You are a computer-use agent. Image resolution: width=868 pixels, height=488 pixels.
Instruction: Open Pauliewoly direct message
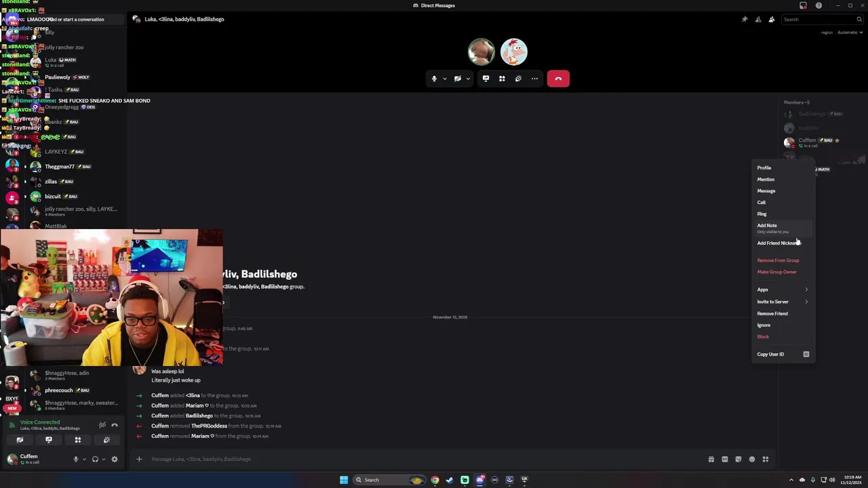pyautogui.click(x=75, y=77)
